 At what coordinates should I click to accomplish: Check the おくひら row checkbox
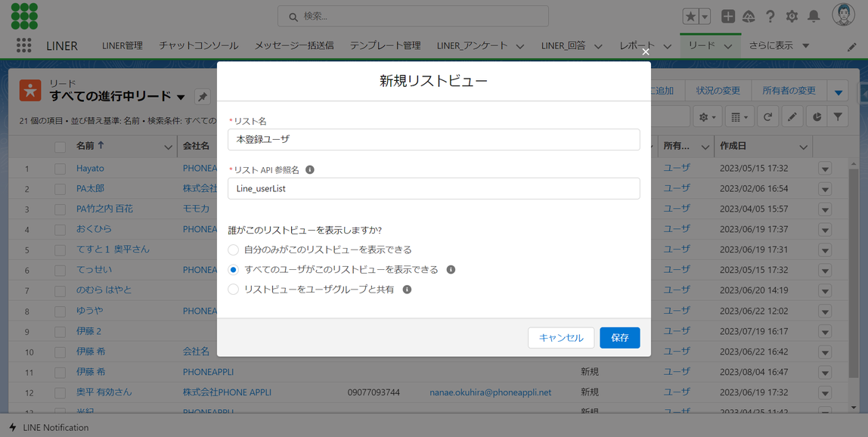60,229
